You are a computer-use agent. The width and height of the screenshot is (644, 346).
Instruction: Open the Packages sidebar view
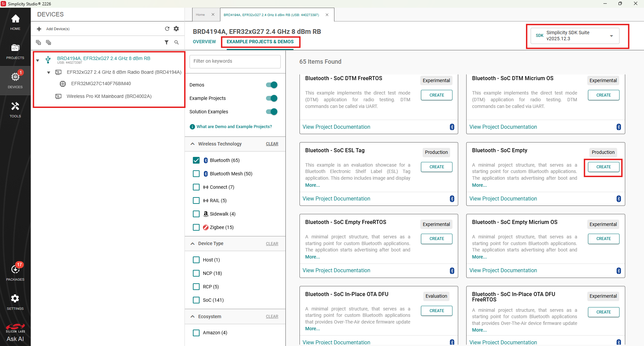(x=15, y=272)
